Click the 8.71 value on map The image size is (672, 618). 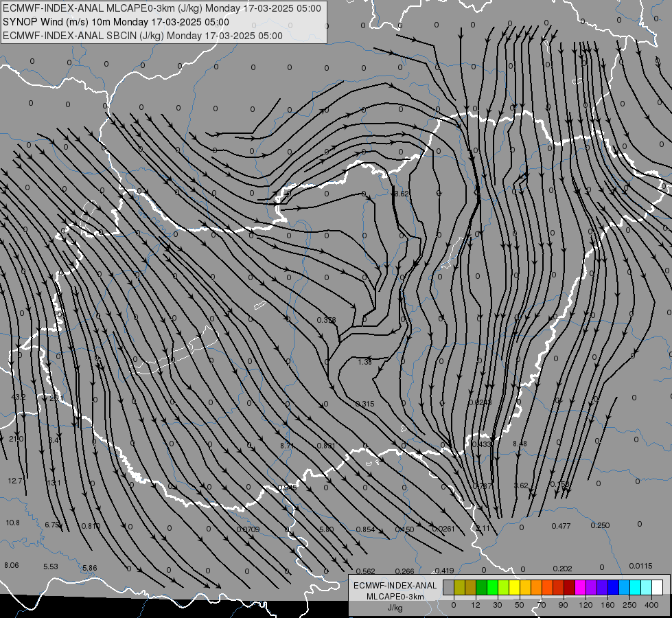[x=287, y=446]
